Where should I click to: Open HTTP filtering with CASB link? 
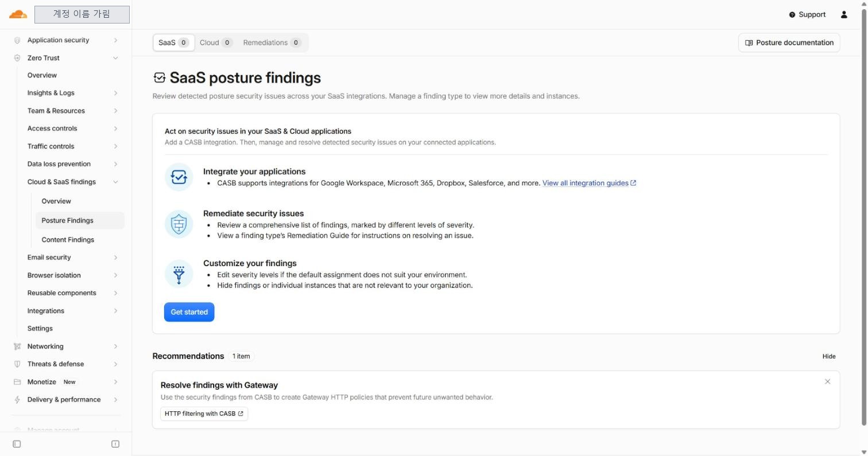coord(204,414)
